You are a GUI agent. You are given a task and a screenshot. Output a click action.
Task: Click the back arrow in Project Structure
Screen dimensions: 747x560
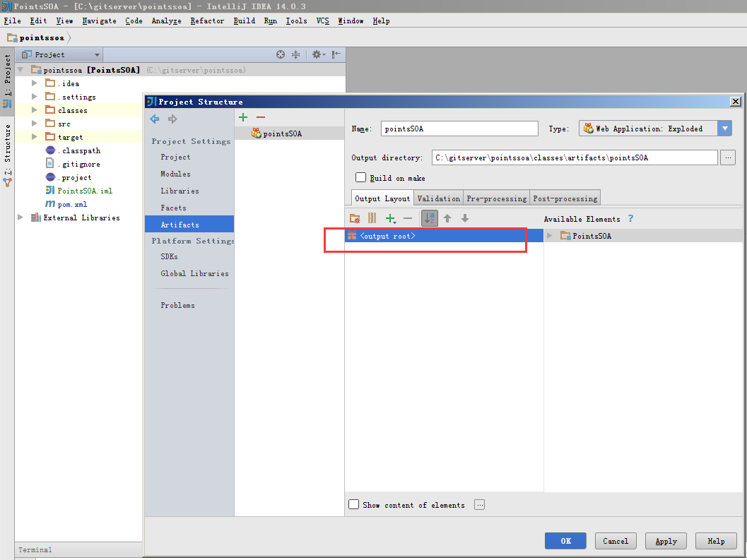pyautogui.click(x=155, y=119)
